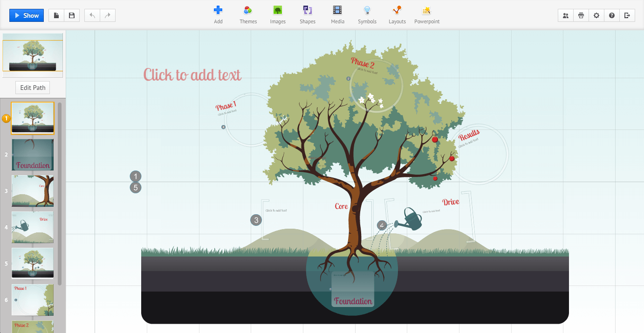Click path marker 1 on canvas

tap(135, 177)
